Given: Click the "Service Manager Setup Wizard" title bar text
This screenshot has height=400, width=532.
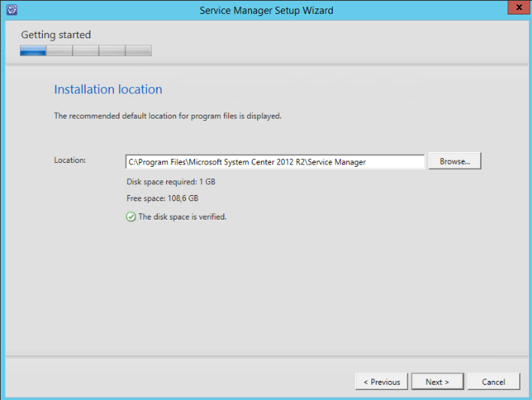Looking at the screenshot, I should pos(266,11).
